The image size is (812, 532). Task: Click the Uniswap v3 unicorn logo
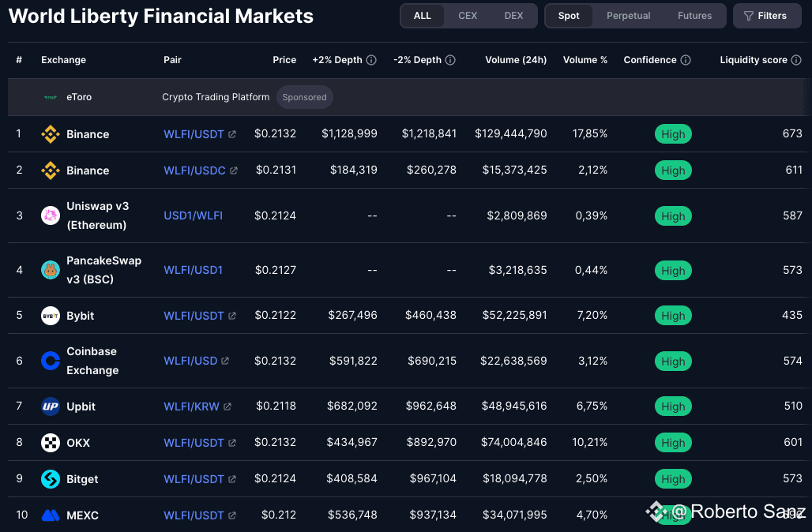click(51, 215)
